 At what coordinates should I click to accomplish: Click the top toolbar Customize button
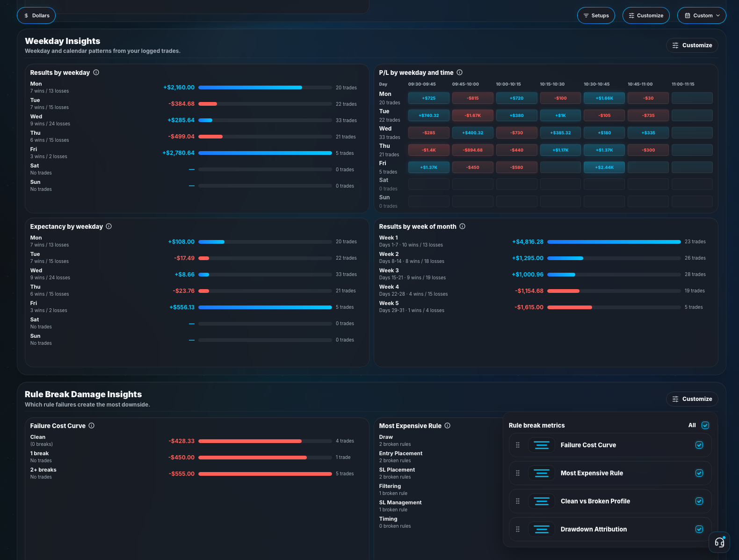click(646, 15)
